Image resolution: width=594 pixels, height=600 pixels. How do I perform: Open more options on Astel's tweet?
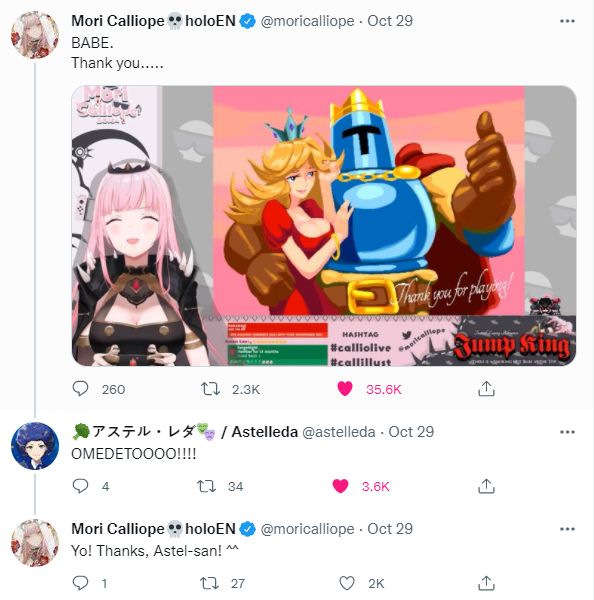(x=567, y=432)
